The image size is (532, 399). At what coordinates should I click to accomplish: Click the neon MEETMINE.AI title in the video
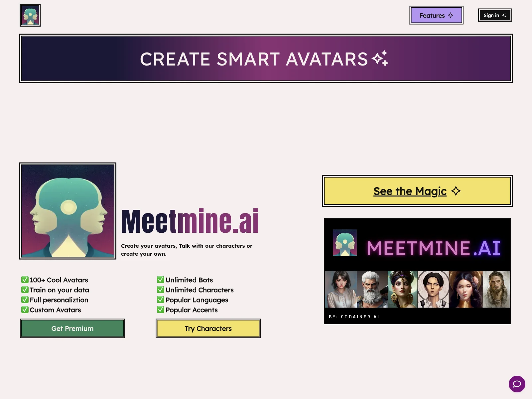434,248
